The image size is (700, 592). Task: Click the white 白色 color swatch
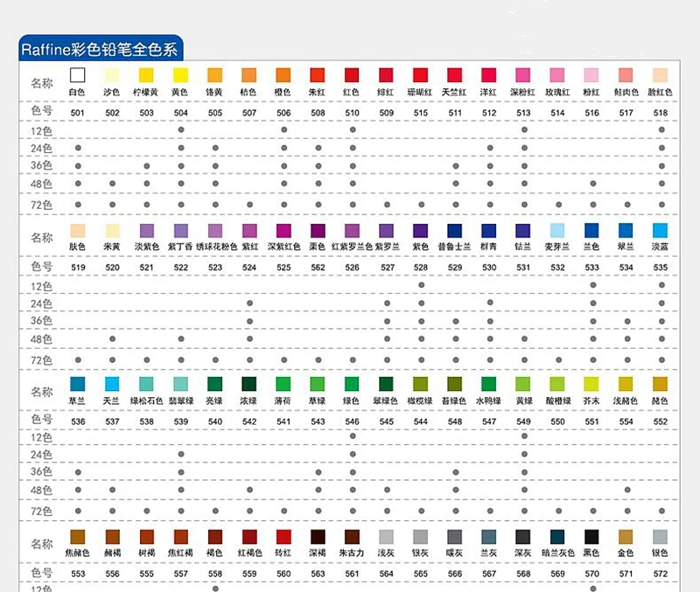pyautogui.click(x=77, y=75)
